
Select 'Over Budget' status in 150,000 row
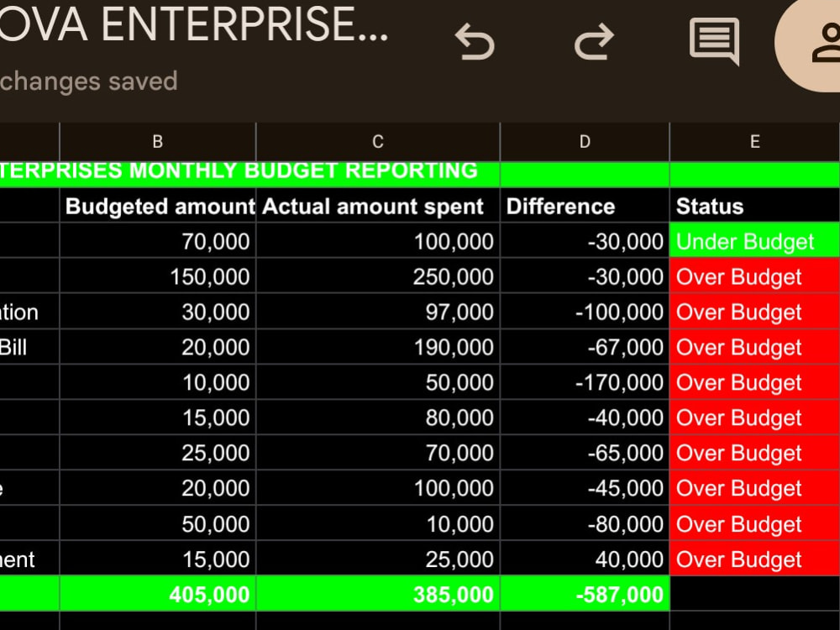755,276
